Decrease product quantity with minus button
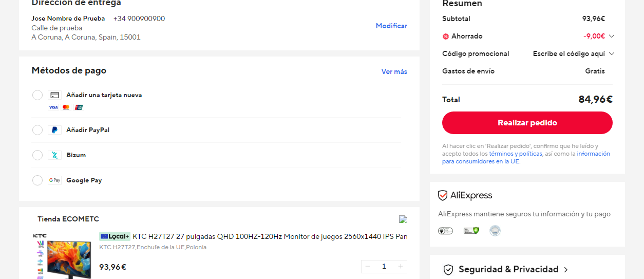Viewport: 644px width, 279px height. coord(368,266)
